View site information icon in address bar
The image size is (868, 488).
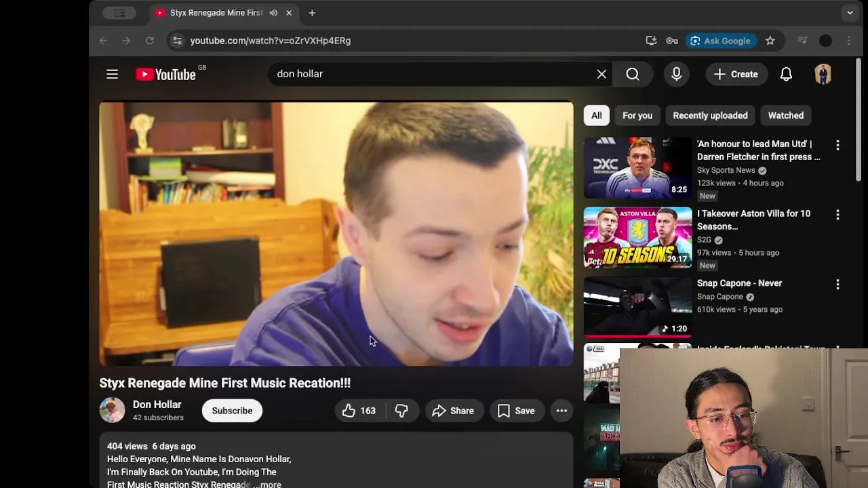click(177, 41)
